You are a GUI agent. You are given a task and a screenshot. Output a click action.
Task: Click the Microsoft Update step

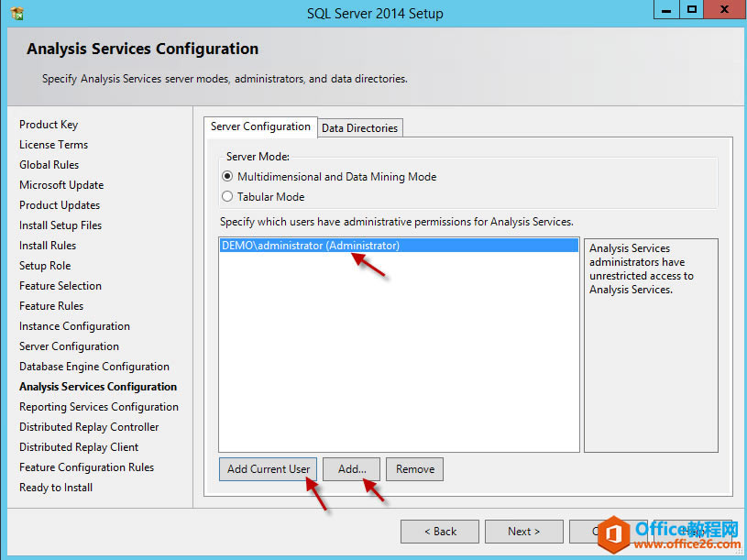61,185
